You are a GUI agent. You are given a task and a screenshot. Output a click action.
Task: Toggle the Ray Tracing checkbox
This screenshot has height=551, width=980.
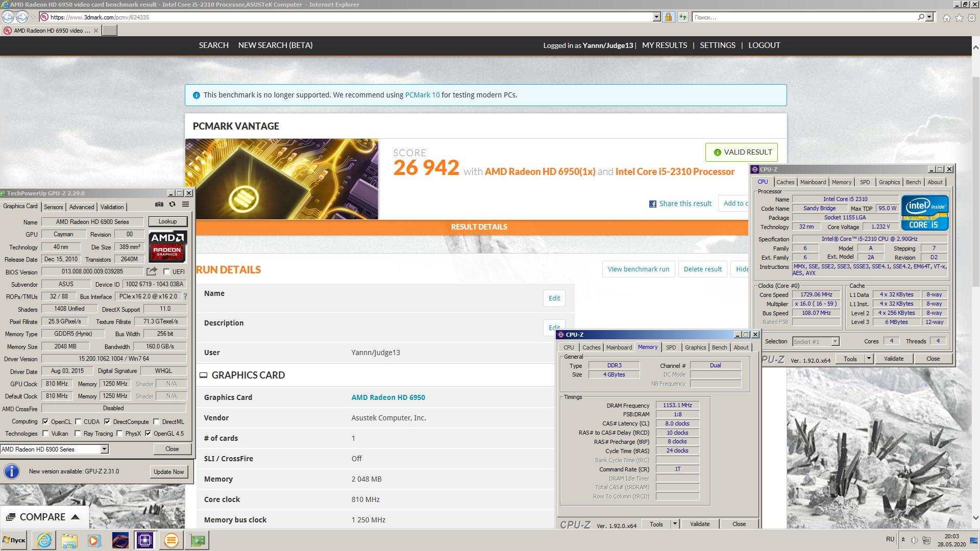(x=78, y=434)
